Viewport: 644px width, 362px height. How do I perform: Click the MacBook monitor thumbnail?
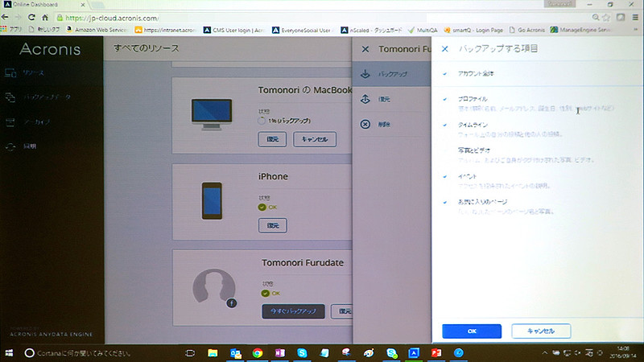point(212,114)
